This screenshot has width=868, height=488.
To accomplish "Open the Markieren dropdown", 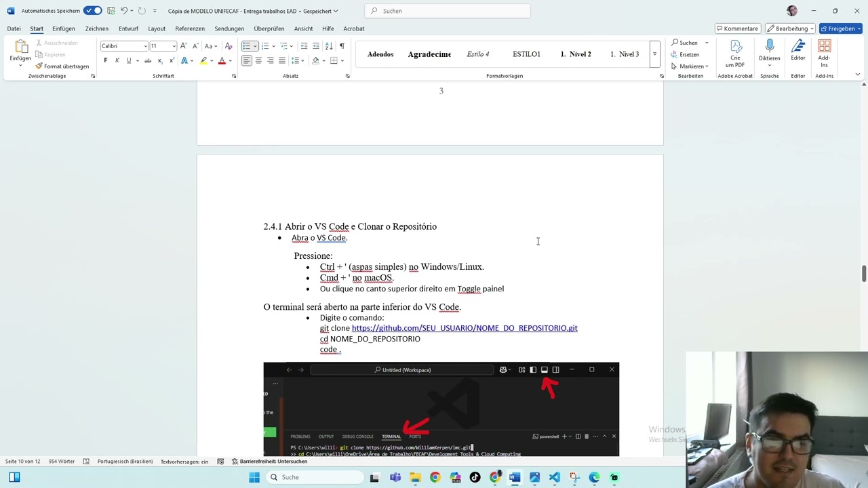I will 690,66.
